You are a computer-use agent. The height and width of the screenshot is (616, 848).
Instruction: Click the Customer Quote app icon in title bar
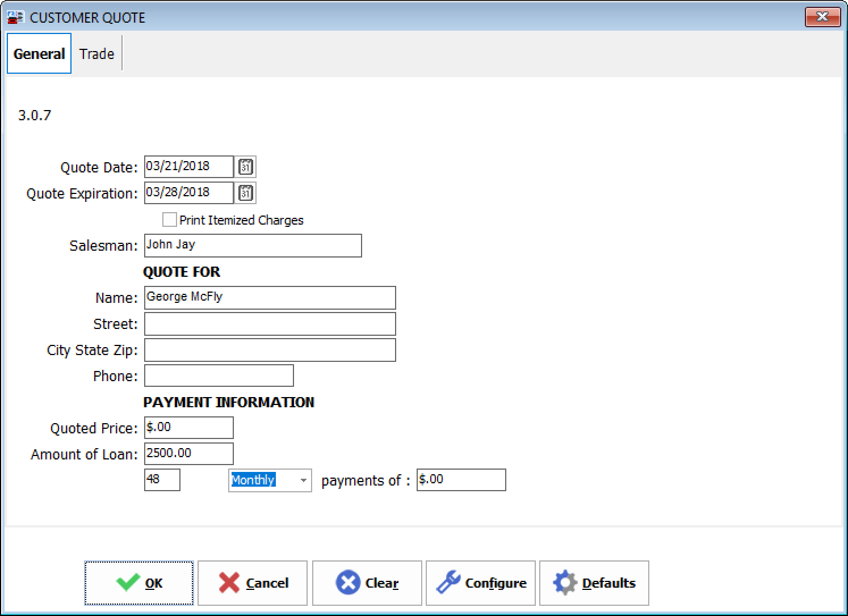[x=15, y=18]
